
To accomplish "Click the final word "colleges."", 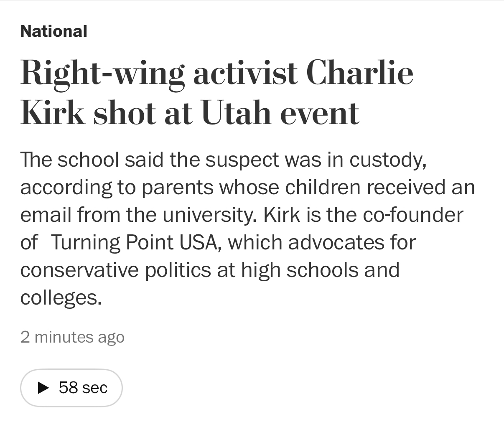I will click(61, 297).
